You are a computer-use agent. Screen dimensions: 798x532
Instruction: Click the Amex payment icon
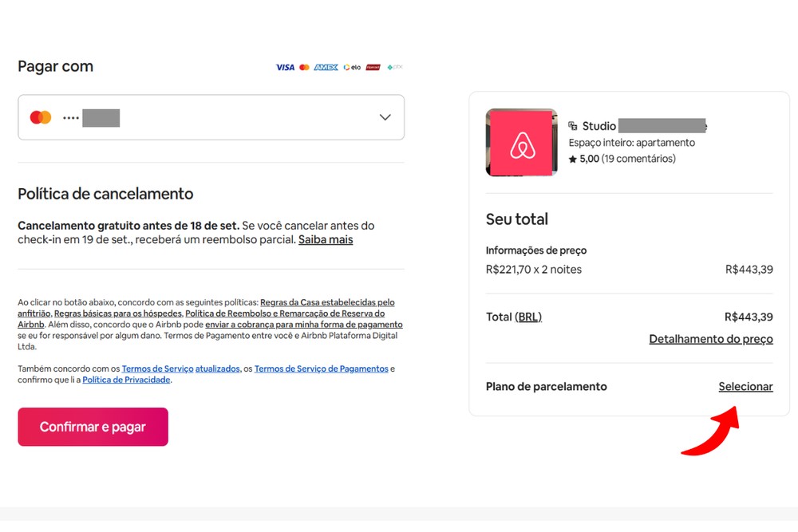pos(326,66)
